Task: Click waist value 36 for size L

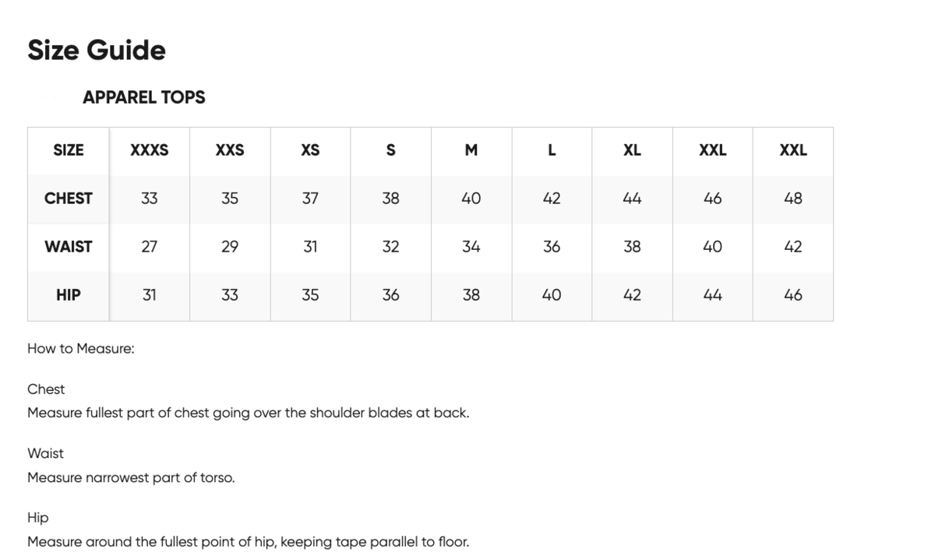Action: point(552,247)
